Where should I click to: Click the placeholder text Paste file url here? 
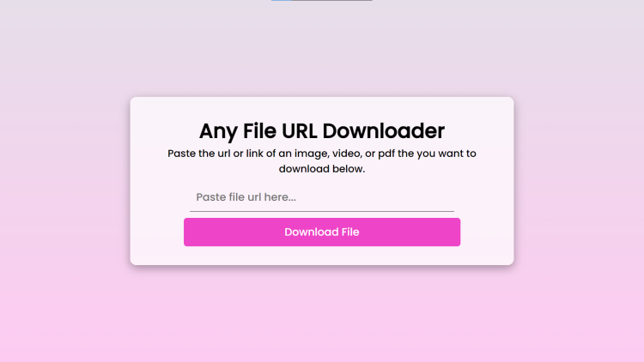pyautogui.click(x=246, y=197)
